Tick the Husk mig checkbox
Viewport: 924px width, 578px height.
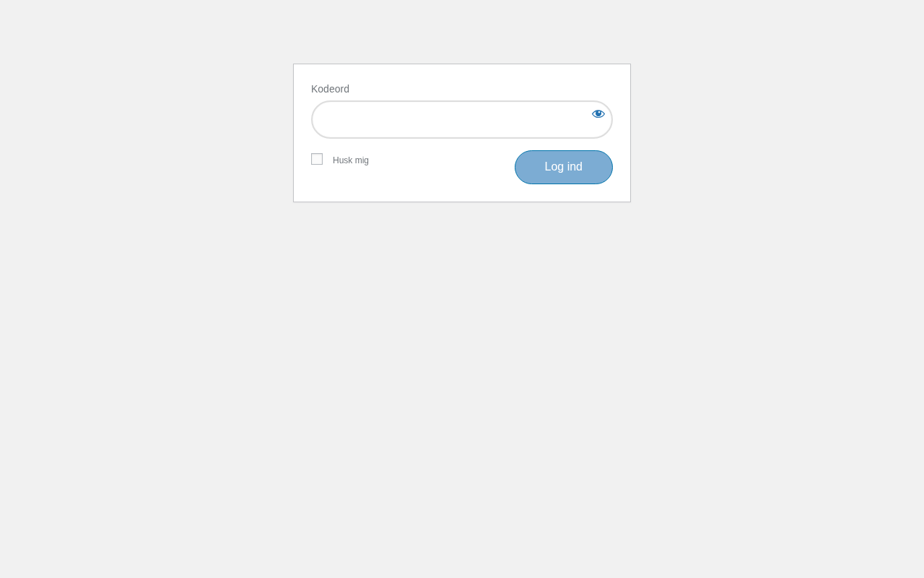[317, 159]
